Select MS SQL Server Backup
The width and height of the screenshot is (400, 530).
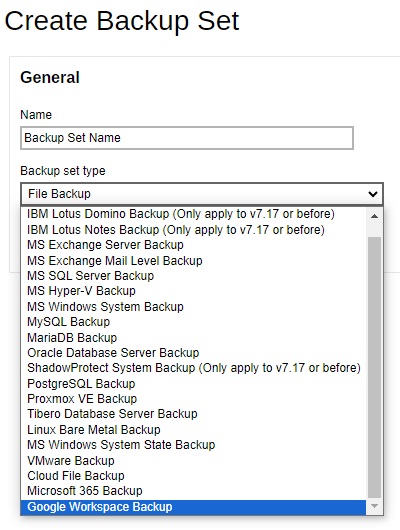pos(193,276)
